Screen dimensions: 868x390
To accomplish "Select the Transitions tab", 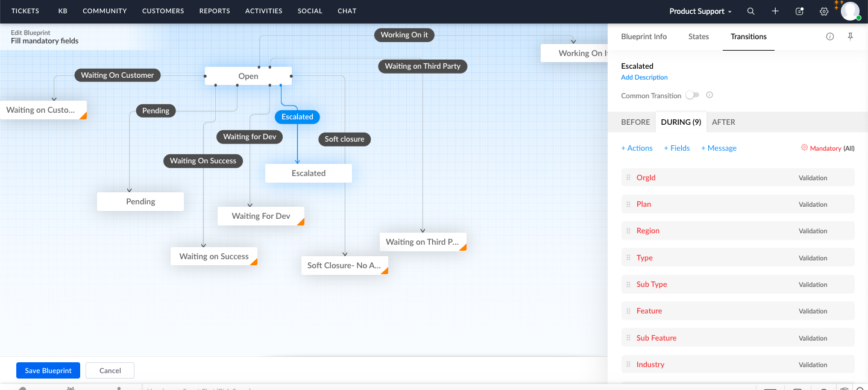I will [749, 37].
